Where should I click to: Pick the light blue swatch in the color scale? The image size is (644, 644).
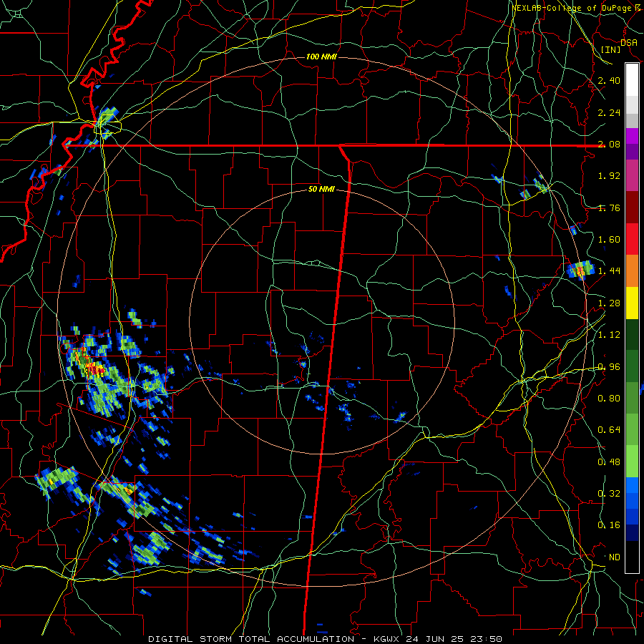click(x=632, y=485)
